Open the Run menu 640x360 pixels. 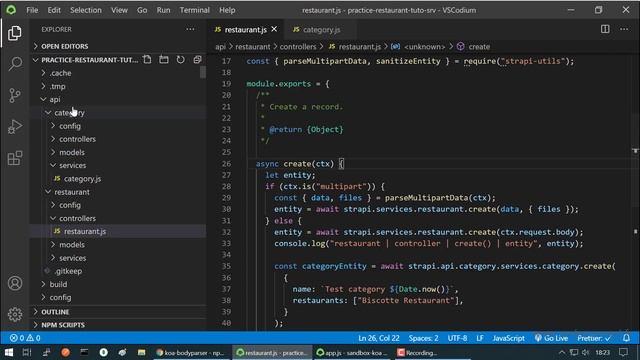(163, 10)
